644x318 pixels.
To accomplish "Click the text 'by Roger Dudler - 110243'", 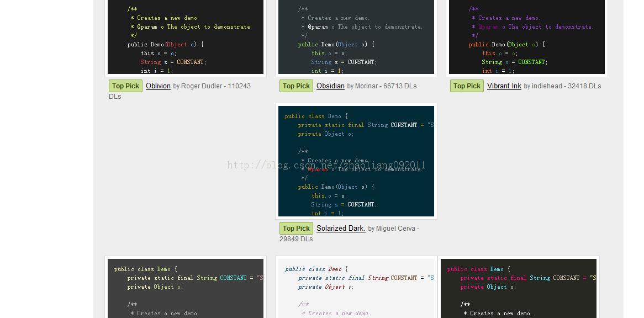I will pyautogui.click(x=212, y=86).
